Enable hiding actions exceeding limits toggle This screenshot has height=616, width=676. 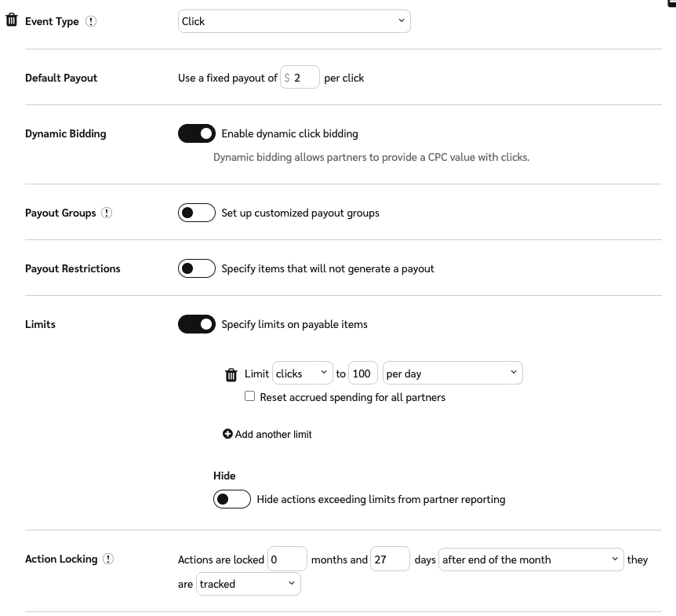(232, 499)
